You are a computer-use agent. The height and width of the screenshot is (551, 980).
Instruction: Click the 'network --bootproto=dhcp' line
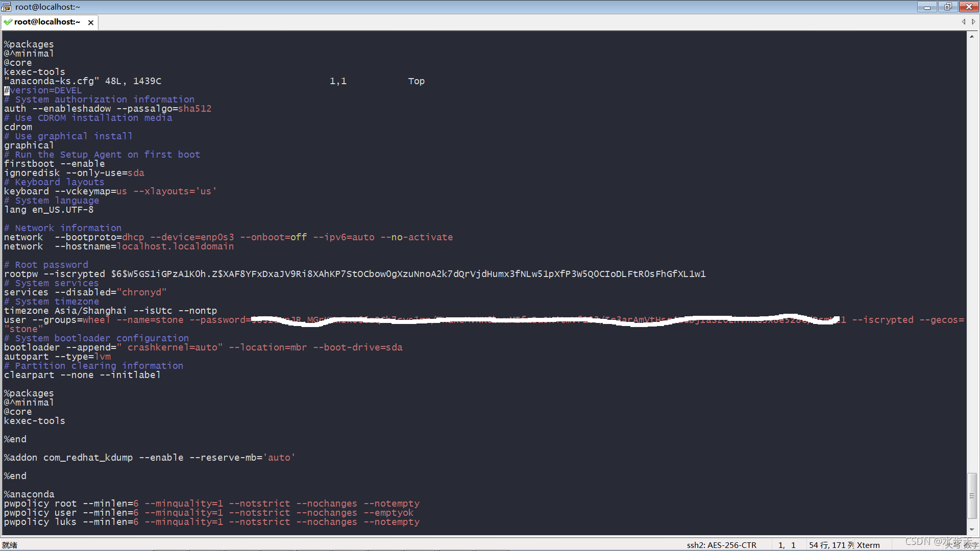pyautogui.click(x=228, y=237)
